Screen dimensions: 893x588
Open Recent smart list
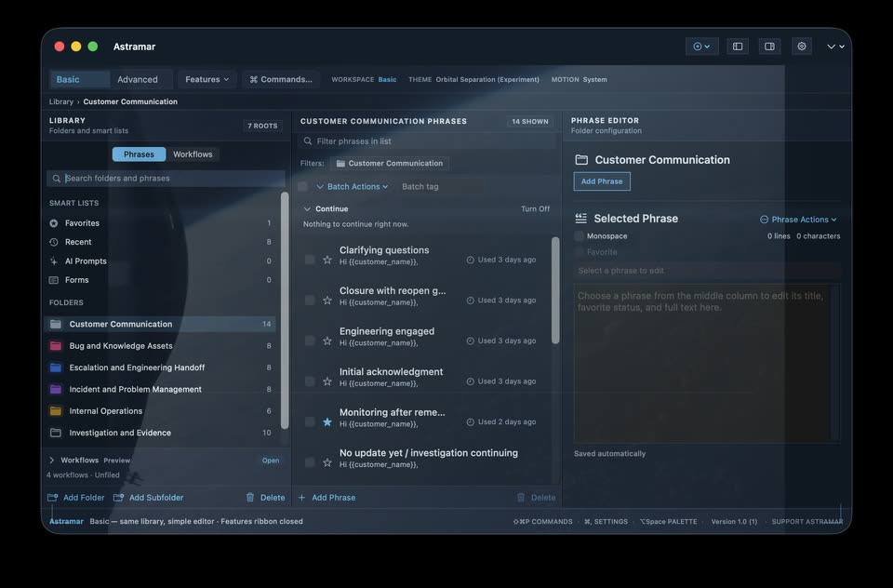point(160,242)
